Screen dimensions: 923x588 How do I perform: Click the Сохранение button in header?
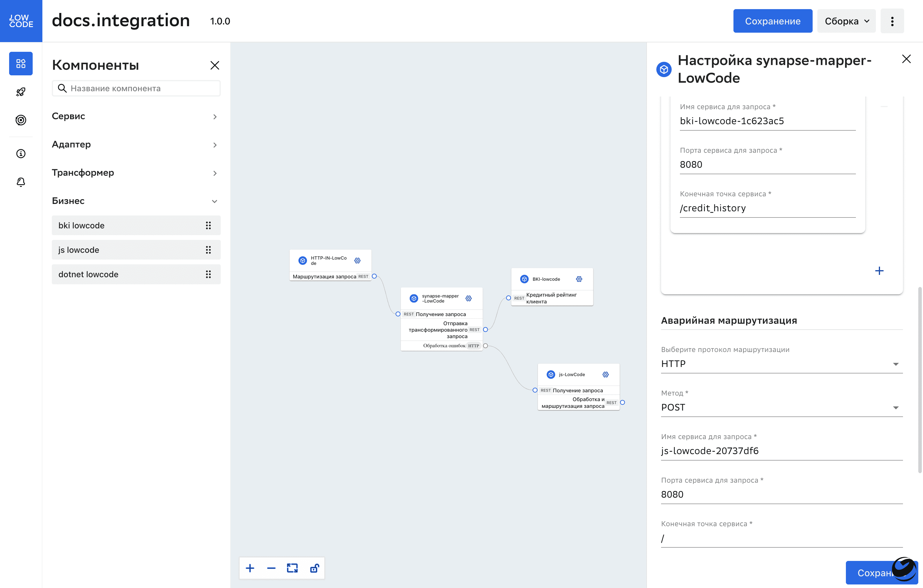[772, 21]
